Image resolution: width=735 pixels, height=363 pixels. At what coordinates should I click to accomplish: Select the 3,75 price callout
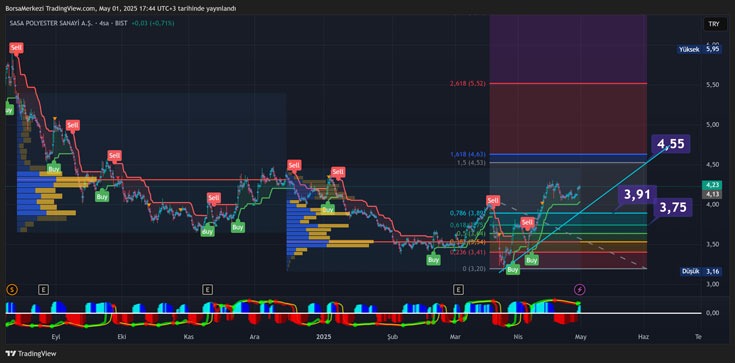click(x=673, y=207)
